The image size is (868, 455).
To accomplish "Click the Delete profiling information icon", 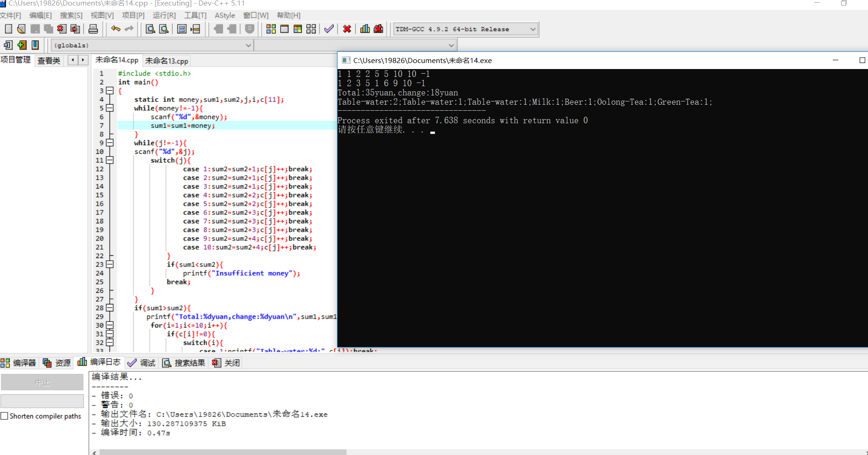I will [x=378, y=29].
